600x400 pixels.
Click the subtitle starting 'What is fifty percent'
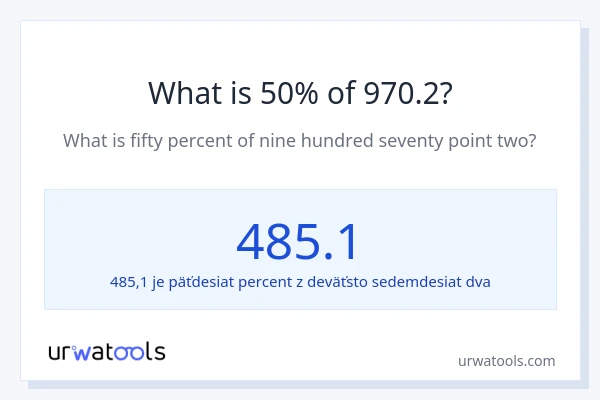click(x=300, y=141)
